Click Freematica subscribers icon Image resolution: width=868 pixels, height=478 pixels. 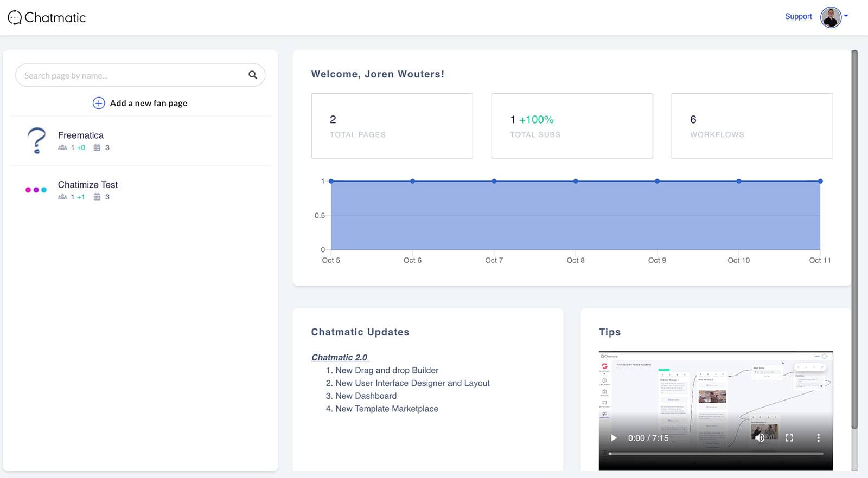click(62, 147)
